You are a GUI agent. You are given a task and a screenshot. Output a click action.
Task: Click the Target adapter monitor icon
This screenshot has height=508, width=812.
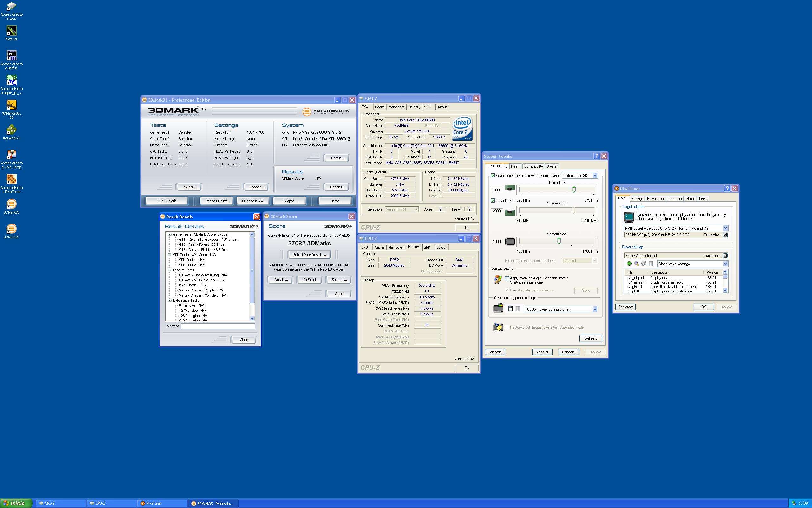click(x=629, y=217)
